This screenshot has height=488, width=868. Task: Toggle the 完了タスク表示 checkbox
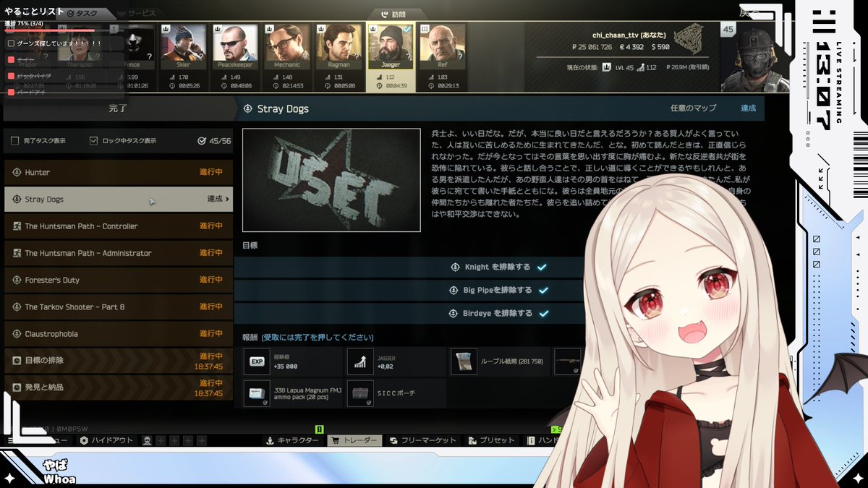pos(15,141)
